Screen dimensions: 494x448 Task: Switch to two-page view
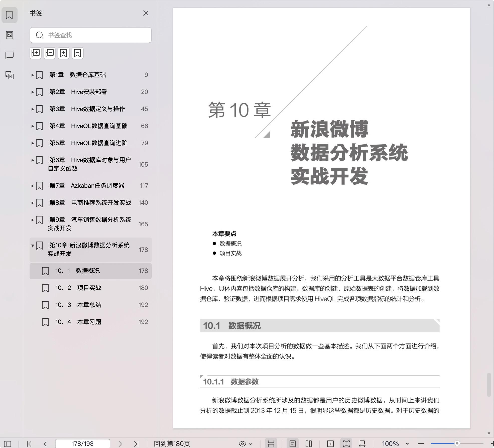(309, 444)
